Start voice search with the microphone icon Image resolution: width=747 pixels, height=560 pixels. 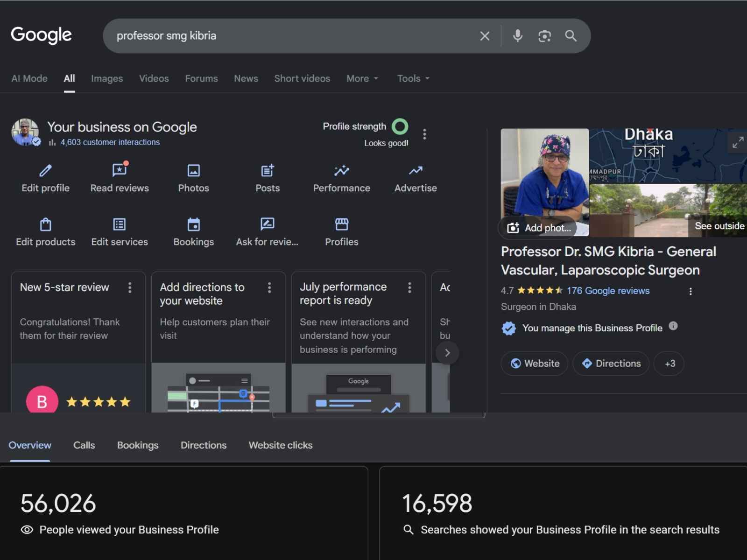pos(517,36)
